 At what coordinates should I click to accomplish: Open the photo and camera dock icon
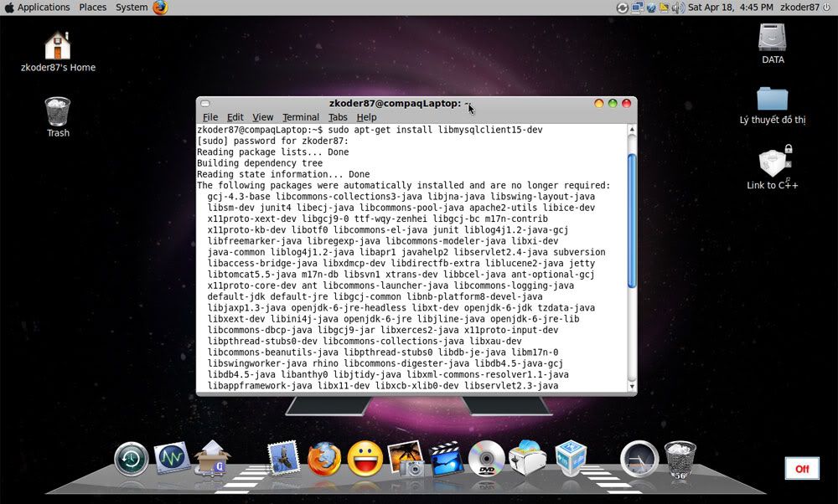pos(406,458)
